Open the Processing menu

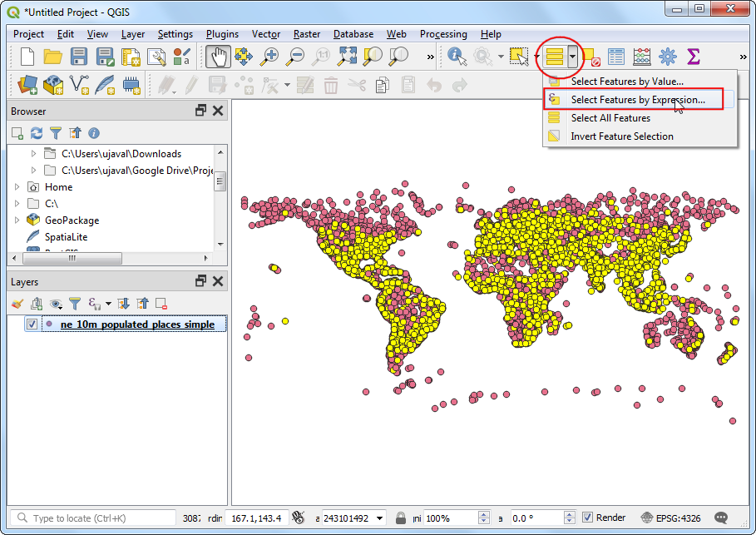click(x=443, y=34)
